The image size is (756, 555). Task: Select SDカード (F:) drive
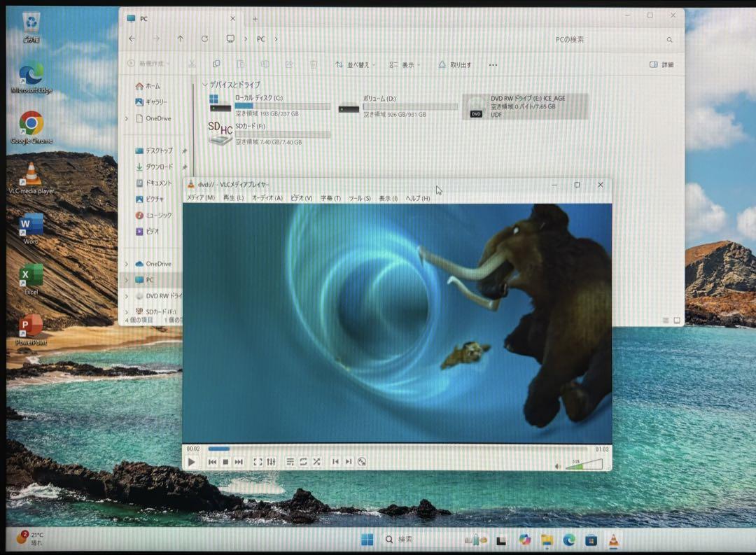(270, 134)
